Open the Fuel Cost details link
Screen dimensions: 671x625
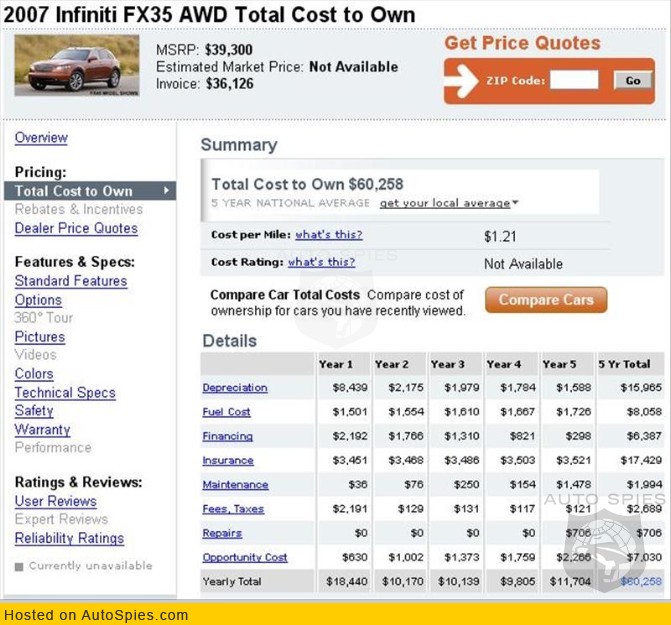[226, 412]
